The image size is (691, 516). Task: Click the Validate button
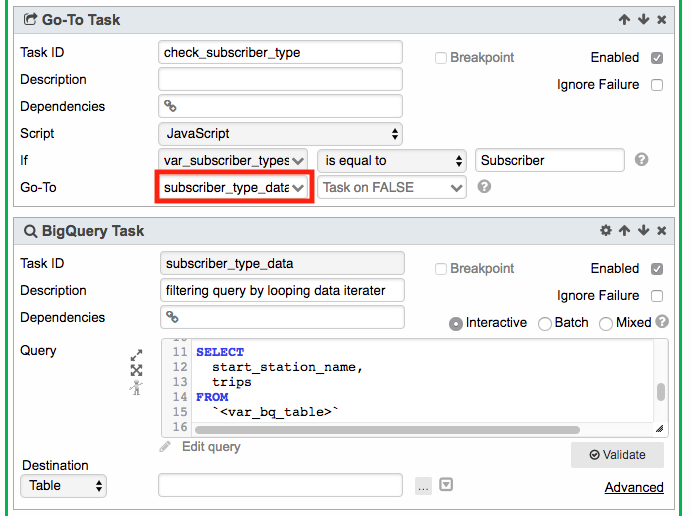click(616, 455)
